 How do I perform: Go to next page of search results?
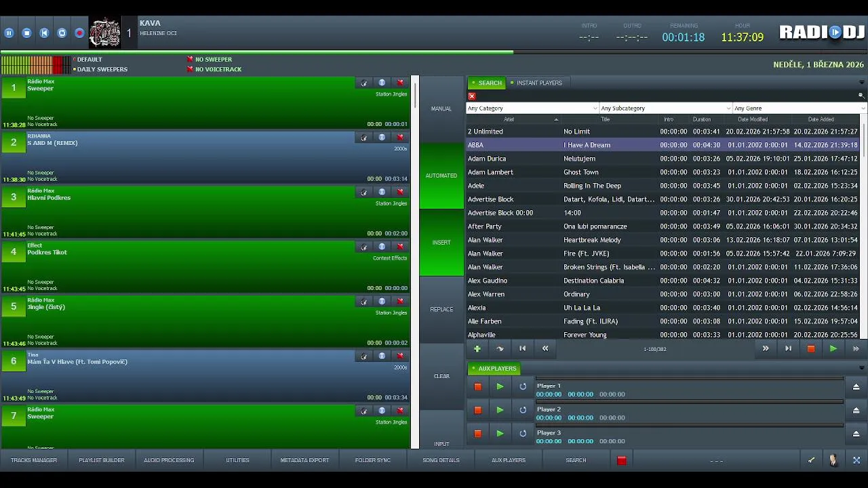pos(766,348)
